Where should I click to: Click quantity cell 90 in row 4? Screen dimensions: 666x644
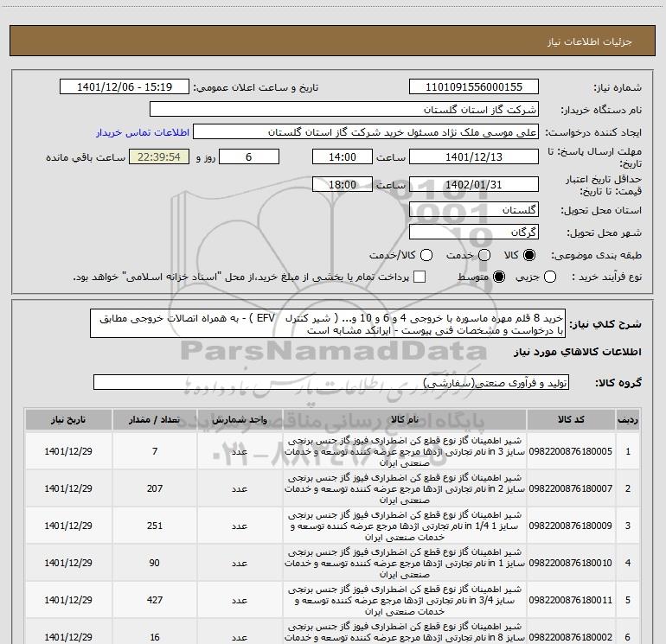click(154, 563)
